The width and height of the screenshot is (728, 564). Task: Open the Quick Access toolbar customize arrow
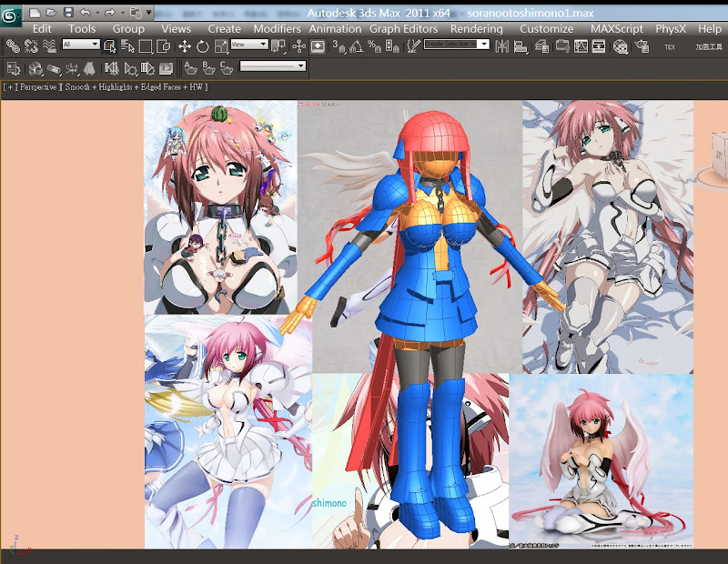(x=148, y=13)
